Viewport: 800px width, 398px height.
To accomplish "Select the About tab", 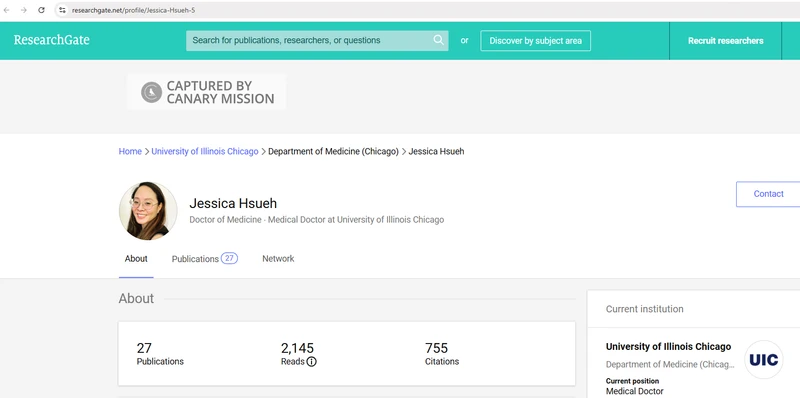I will pos(136,259).
